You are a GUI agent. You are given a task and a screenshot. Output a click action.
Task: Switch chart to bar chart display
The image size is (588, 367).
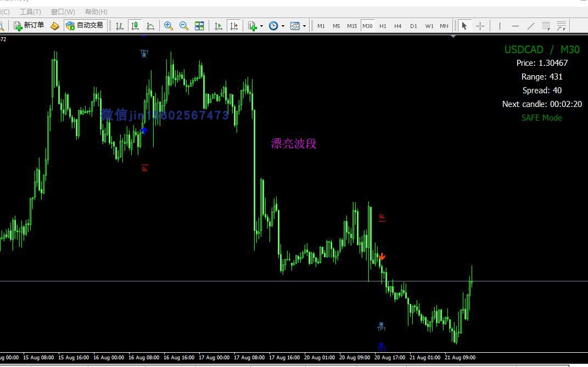120,26
